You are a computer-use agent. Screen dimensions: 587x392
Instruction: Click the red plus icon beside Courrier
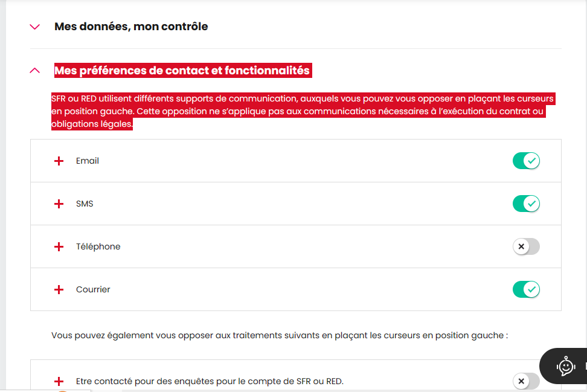point(59,290)
